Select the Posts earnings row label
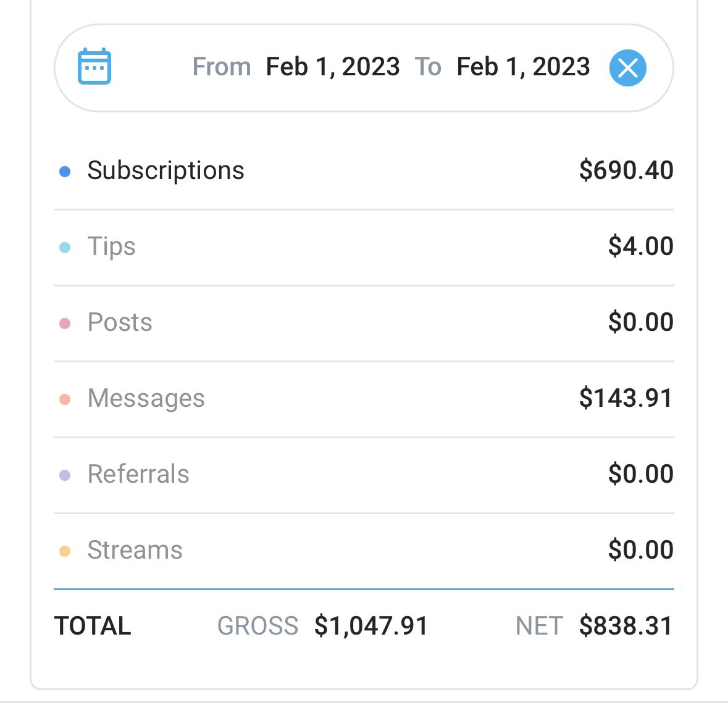This screenshot has height=713, width=728. (x=120, y=322)
